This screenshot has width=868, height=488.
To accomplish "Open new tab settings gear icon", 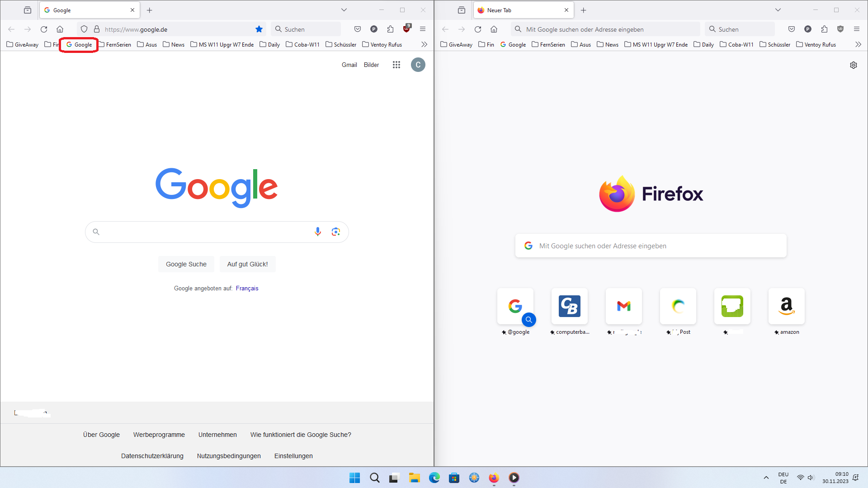I will (854, 65).
